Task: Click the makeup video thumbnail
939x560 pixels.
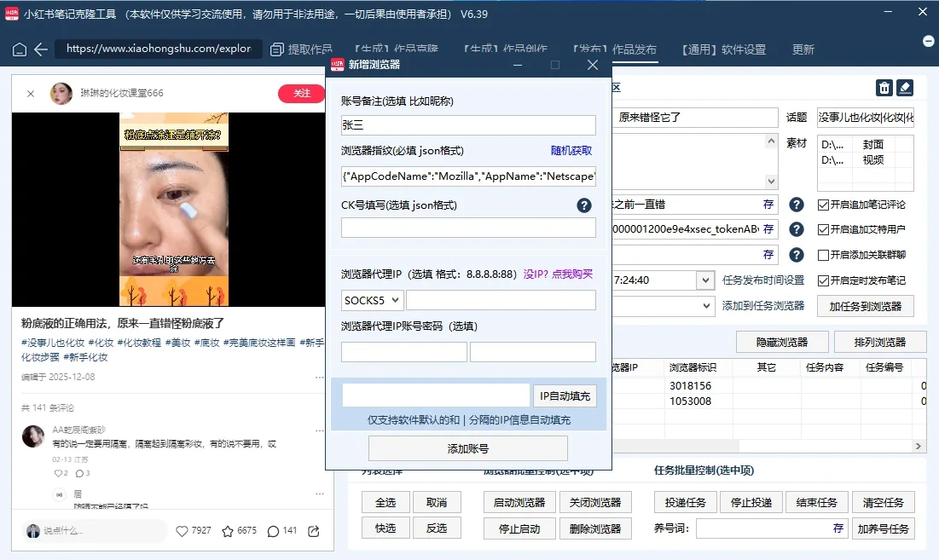Action: tap(174, 210)
